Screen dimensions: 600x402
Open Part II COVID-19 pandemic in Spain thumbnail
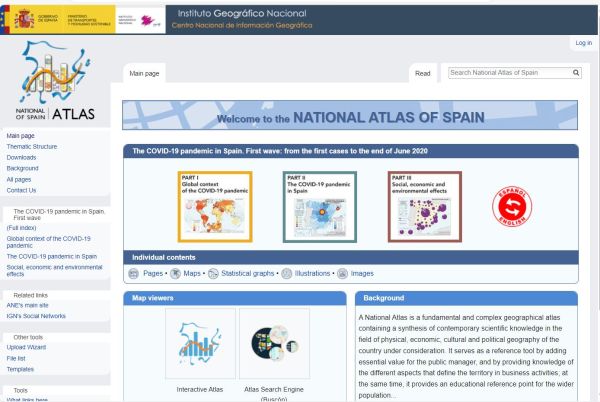pyautogui.click(x=320, y=207)
